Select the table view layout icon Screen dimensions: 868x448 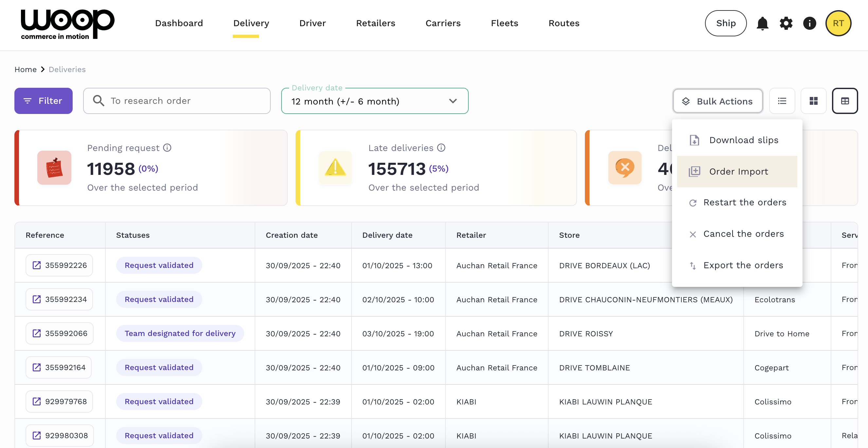tap(845, 101)
